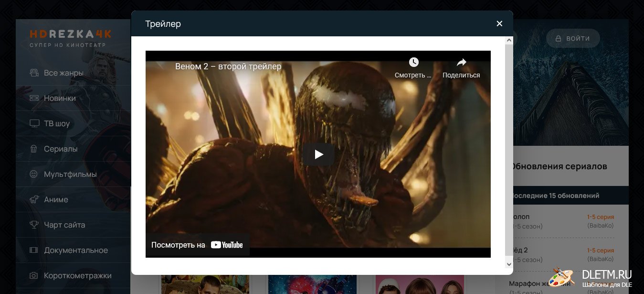
Task: Select the Последние 15 обновлений header bar
Action: click(571, 195)
